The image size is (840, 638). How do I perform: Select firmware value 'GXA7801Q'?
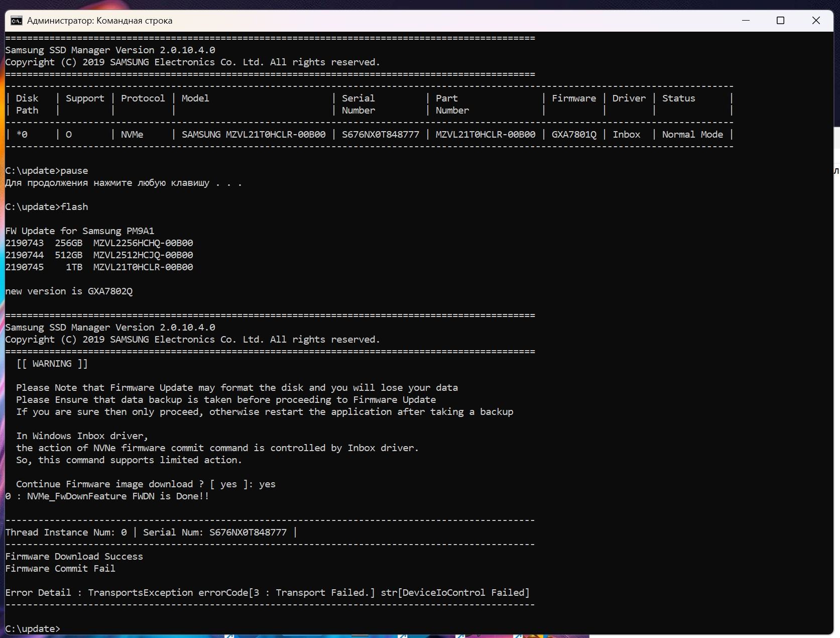574,135
